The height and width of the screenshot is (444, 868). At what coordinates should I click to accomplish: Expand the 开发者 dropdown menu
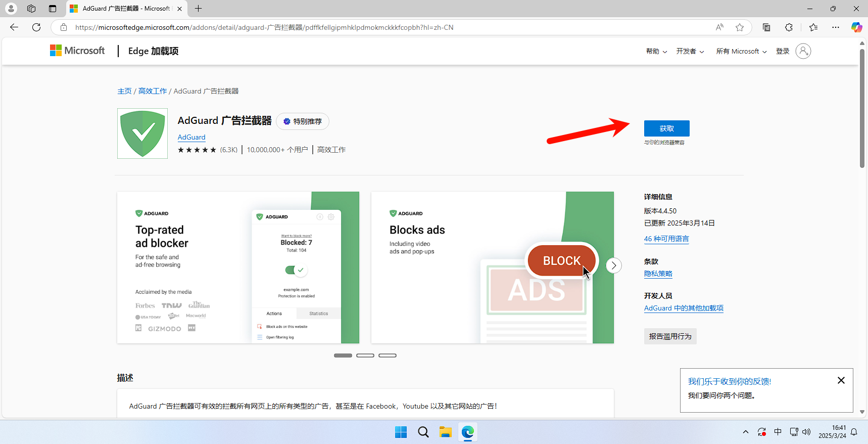click(690, 51)
